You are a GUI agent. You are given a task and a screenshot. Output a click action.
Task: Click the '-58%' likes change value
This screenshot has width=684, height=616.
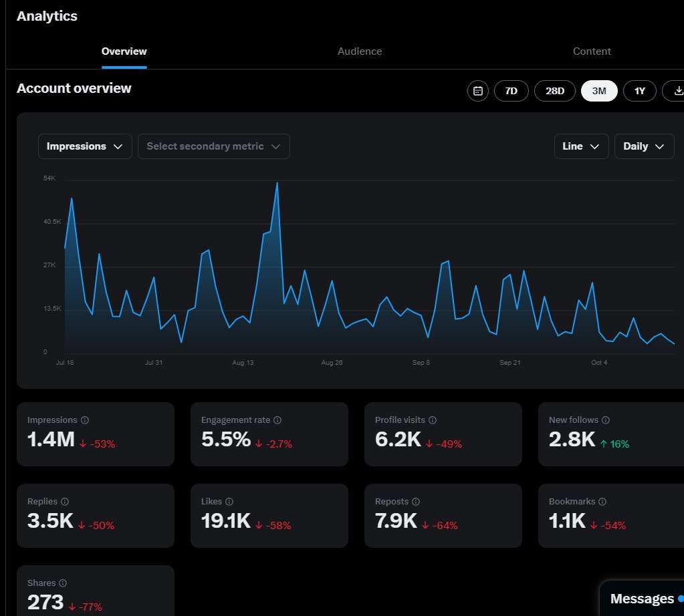click(278, 526)
